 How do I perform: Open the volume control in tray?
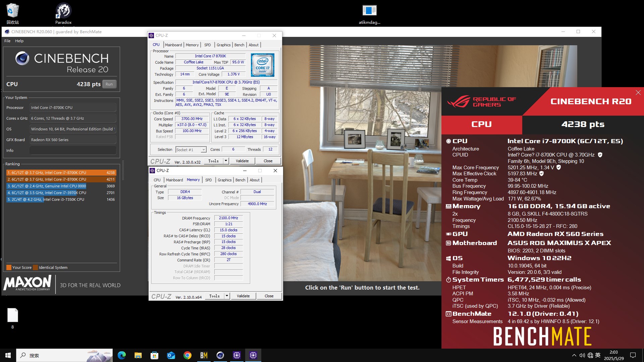point(582,355)
